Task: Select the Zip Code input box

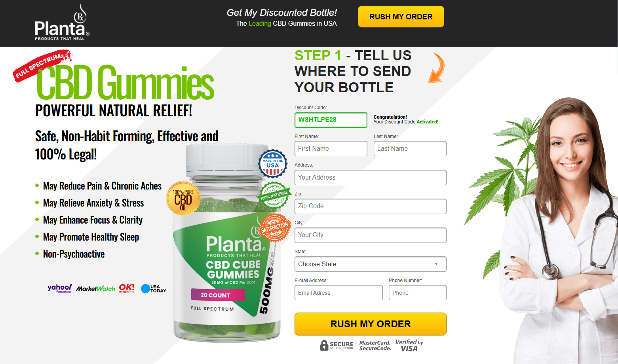Action: pos(370,206)
